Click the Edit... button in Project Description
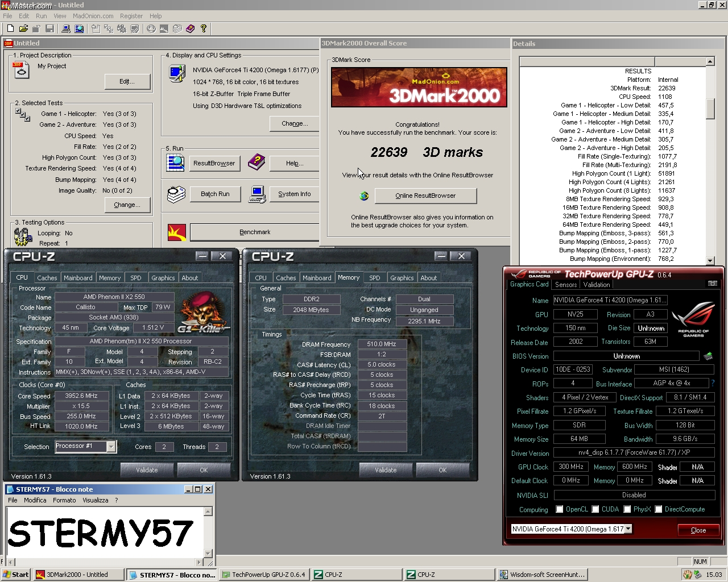Image resolution: width=728 pixels, height=582 pixels. (127, 81)
